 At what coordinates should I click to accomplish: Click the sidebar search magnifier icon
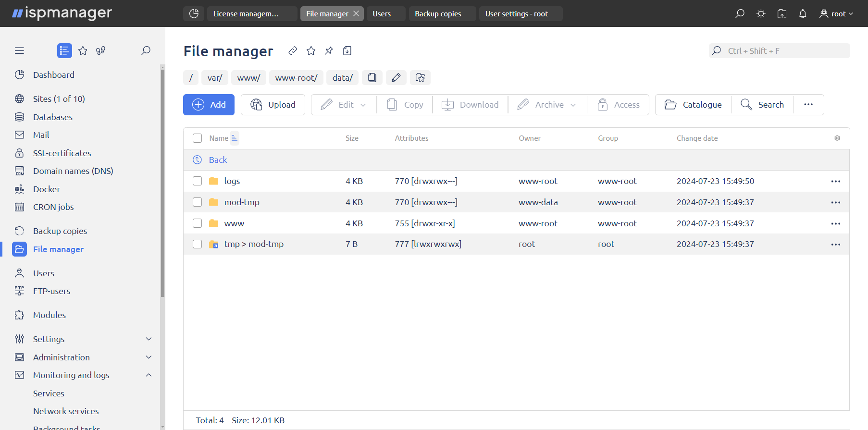pos(146,51)
